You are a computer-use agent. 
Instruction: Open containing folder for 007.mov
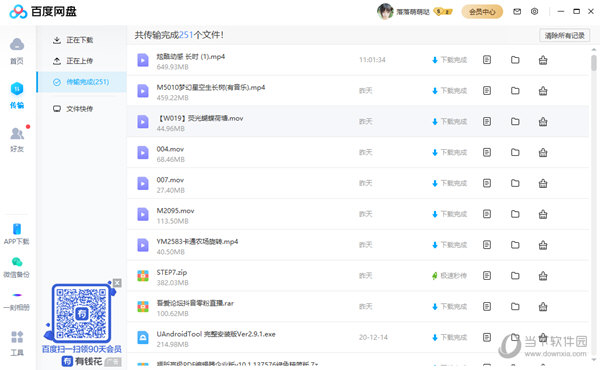515,183
